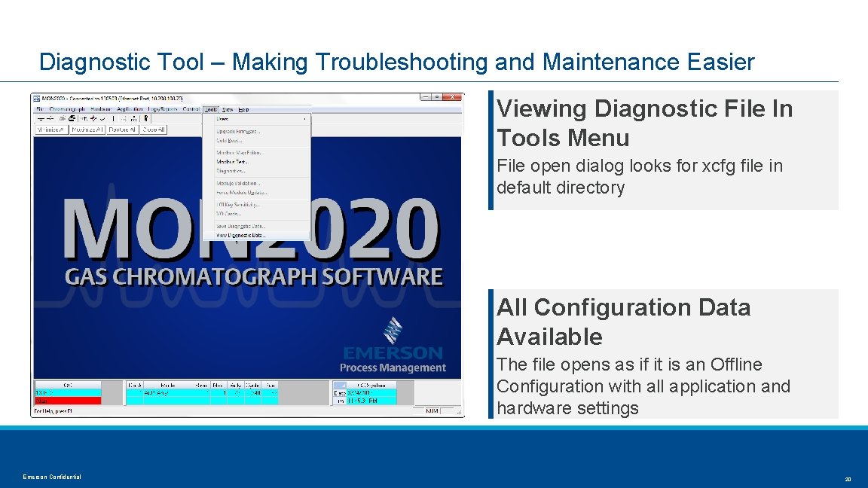Click the Maximize All button
The width and height of the screenshot is (868, 488).
tap(87, 130)
